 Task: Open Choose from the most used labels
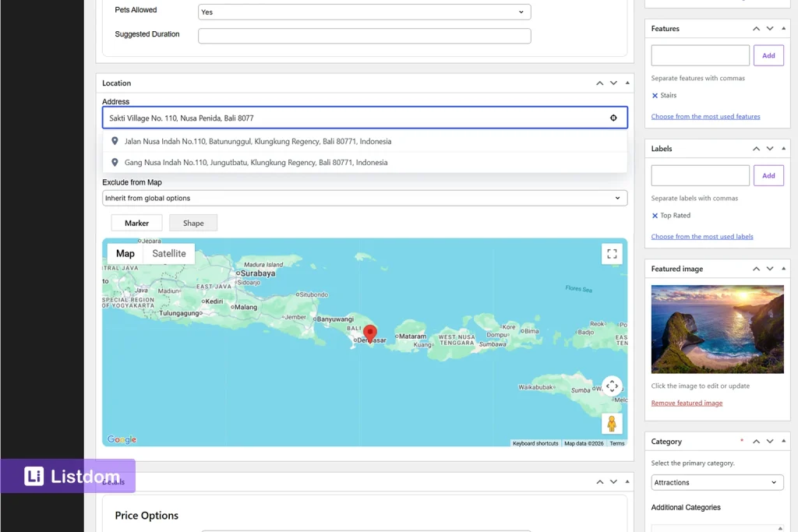coord(702,237)
